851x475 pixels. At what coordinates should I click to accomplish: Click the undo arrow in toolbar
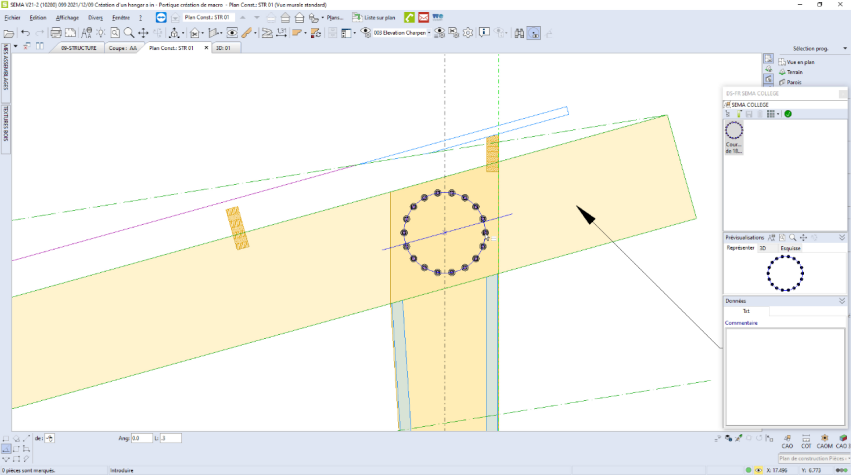pos(24,33)
